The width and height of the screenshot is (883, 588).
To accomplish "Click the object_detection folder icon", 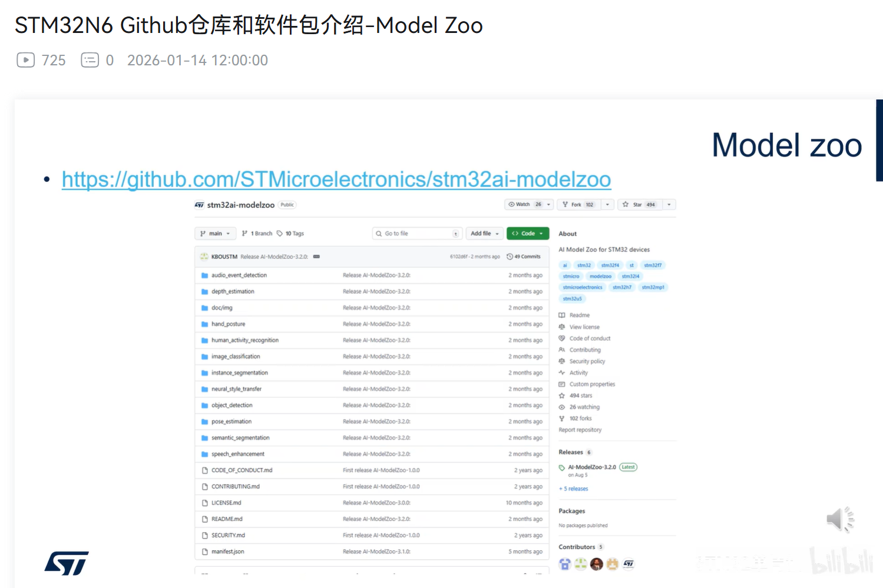I will (x=204, y=406).
